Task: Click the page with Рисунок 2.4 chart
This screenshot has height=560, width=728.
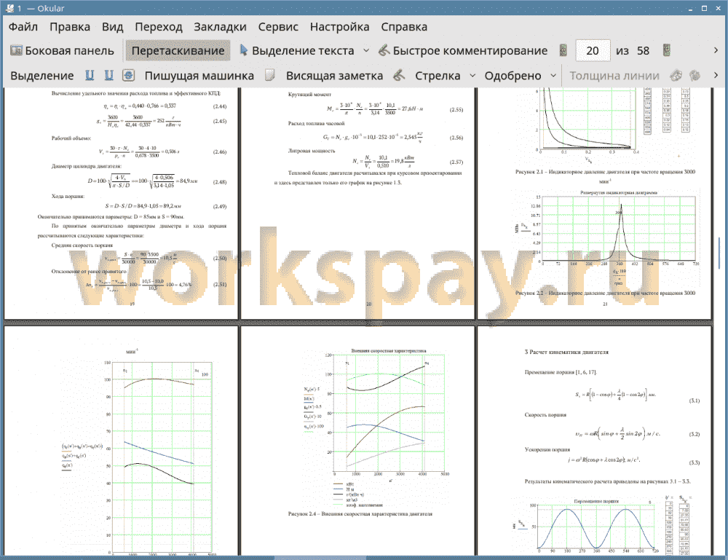Action: coord(357,441)
